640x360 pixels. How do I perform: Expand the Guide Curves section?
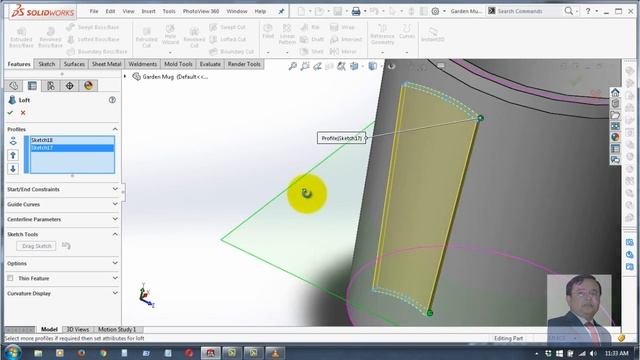[x=115, y=204]
